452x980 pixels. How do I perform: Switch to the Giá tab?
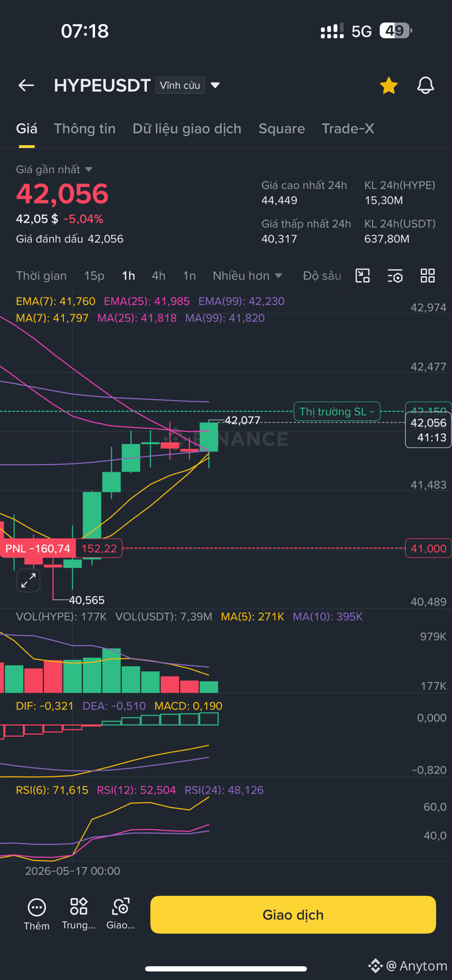(x=27, y=129)
